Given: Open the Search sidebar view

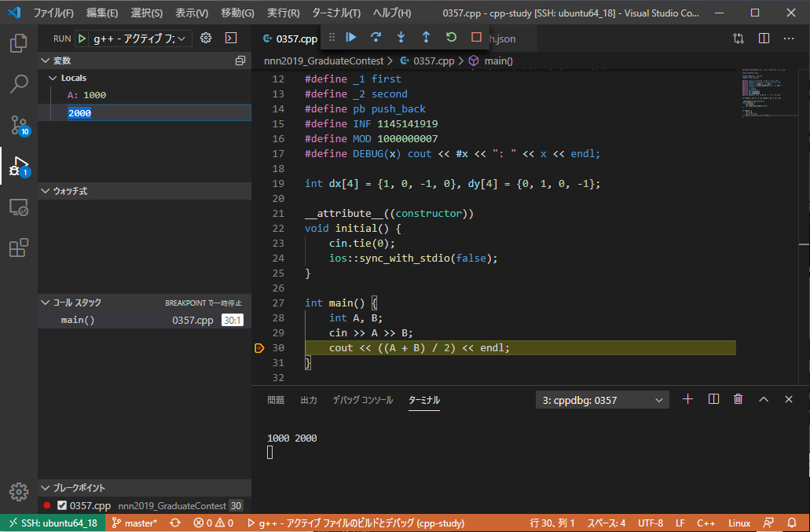Looking at the screenshot, I should (19, 84).
